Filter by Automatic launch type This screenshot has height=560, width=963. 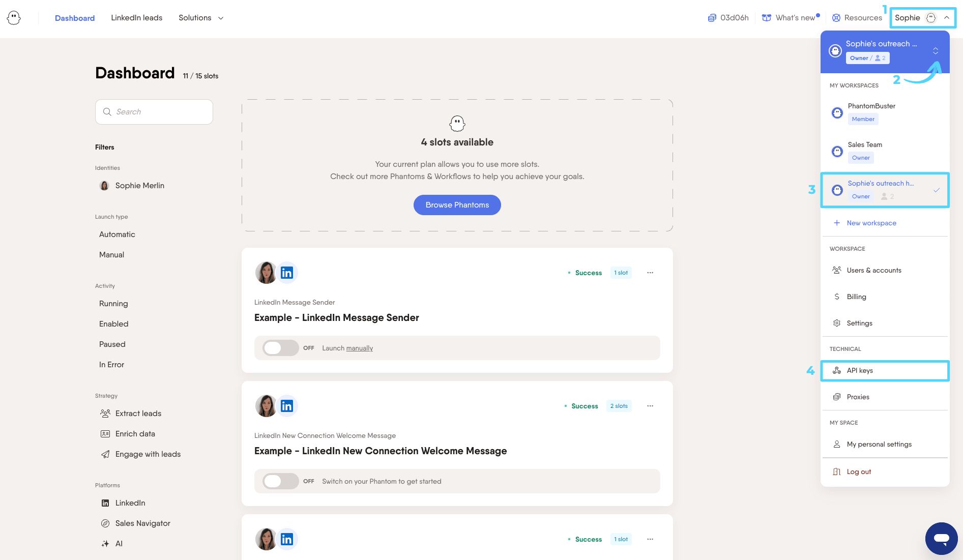pyautogui.click(x=117, y=234)
